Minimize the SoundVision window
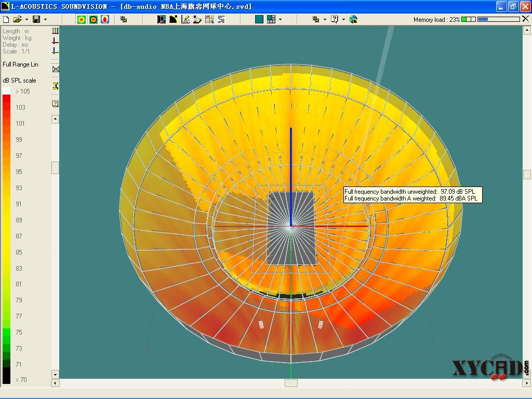The image size is (532, 399). coord(501,6)
